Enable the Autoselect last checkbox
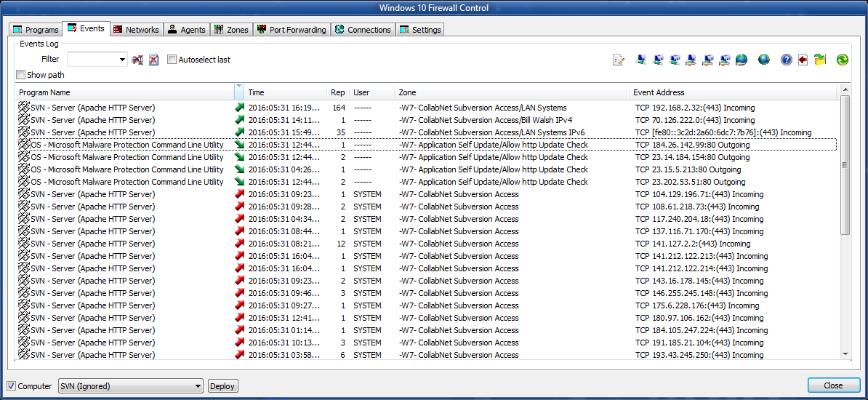The width and height of the screenshot is (868, 400). click(x=172, y=60)
